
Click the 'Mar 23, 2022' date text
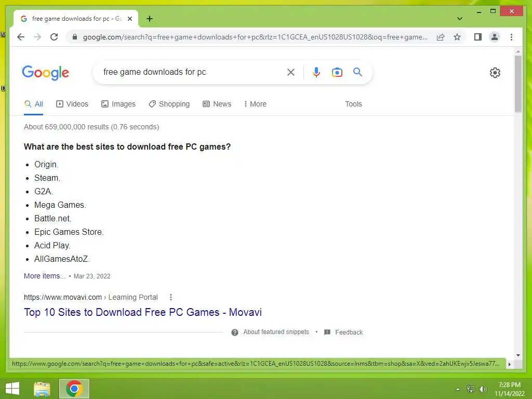[x=92, y=276]
